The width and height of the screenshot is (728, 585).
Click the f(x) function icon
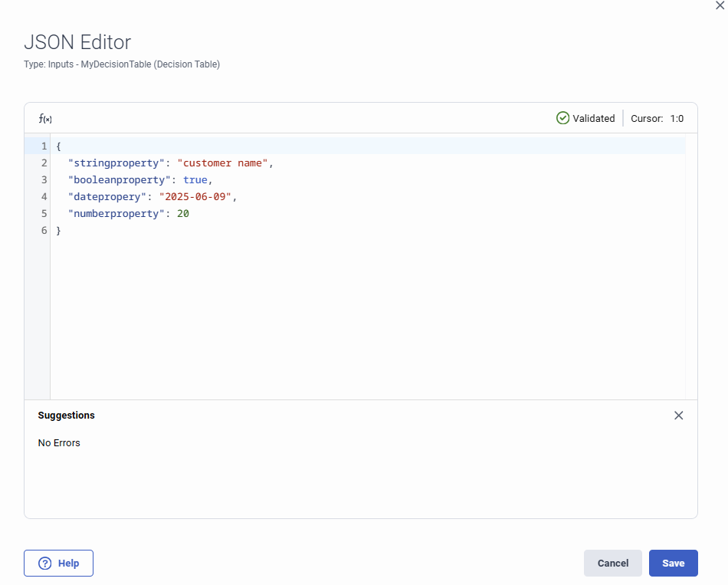tap(44, 118)
